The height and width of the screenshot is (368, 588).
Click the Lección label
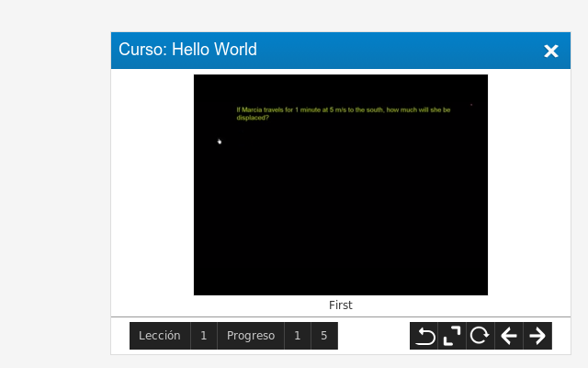[160, 336]
